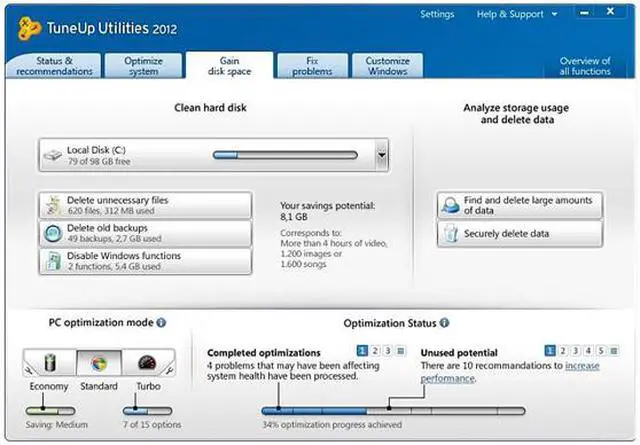
Task: Click the Local Disk (C:) drive icon
Action: [53, 156]
